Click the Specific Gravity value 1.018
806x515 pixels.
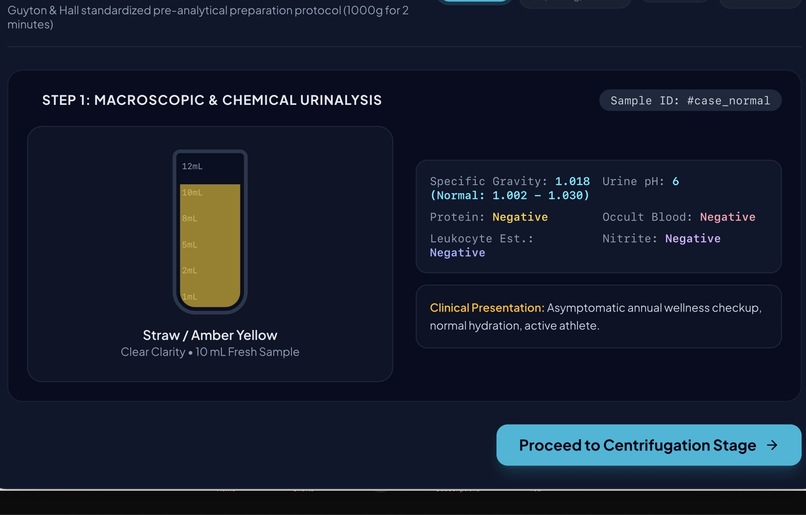[572, 181]
